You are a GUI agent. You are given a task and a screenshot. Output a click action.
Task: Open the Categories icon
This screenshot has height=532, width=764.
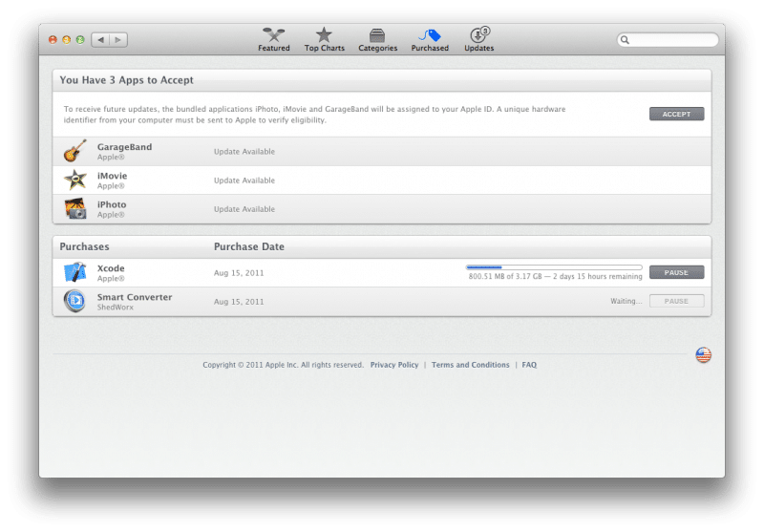coord(377,35)
